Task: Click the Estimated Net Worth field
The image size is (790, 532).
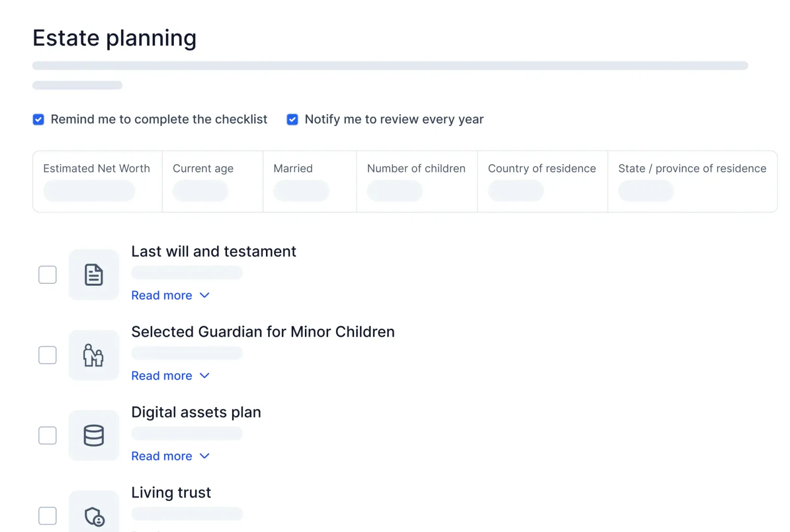Action: [x=89, y=191]
